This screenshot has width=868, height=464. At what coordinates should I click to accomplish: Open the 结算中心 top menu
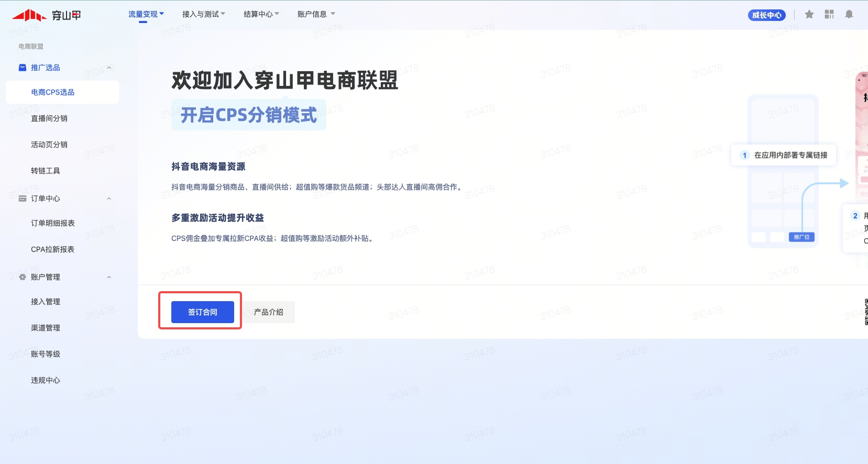coord(261,14)
